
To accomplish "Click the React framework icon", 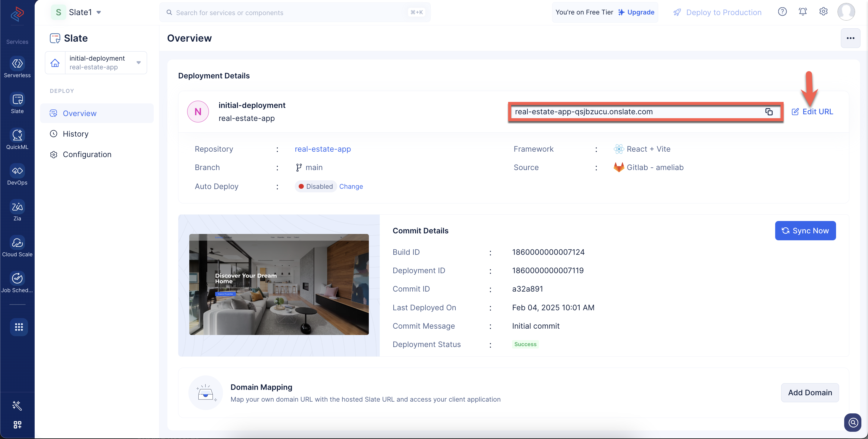I will click(619, 149).
